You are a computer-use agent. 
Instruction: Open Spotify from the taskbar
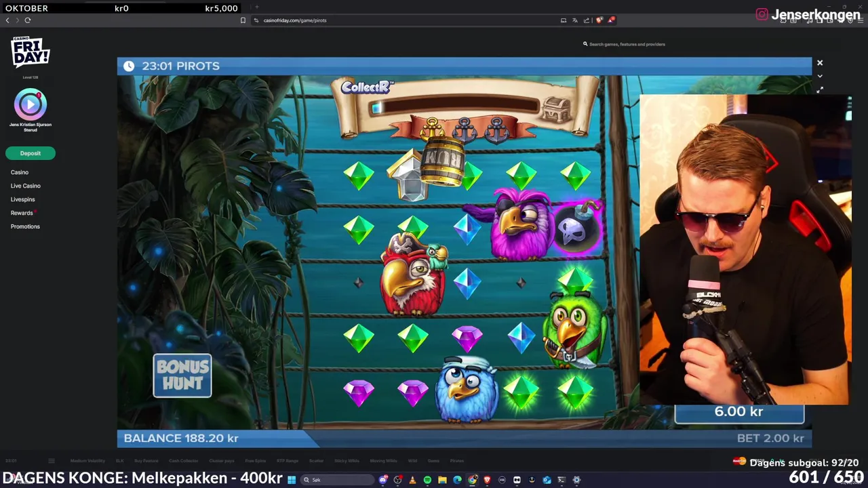(x=427, y=480)
